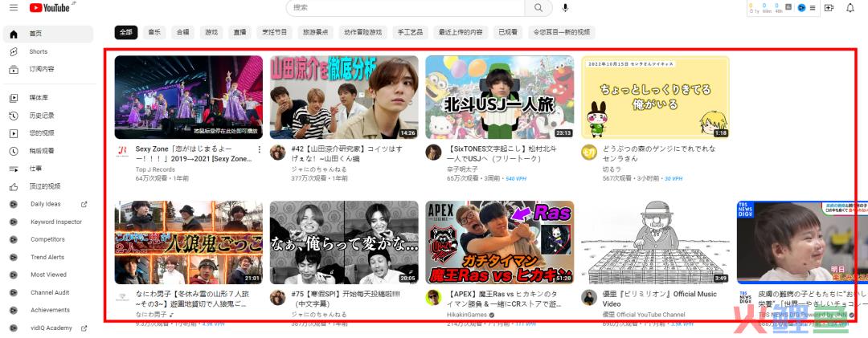This screenshot has height=338, width=868.
Task: Select the 手工艺品 filter chip
Action: (410, 32)
